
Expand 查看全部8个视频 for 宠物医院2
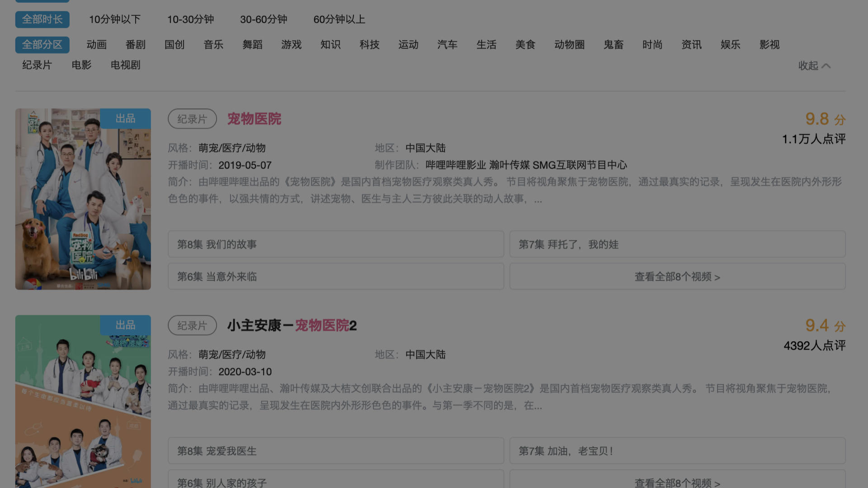point(677,482)
